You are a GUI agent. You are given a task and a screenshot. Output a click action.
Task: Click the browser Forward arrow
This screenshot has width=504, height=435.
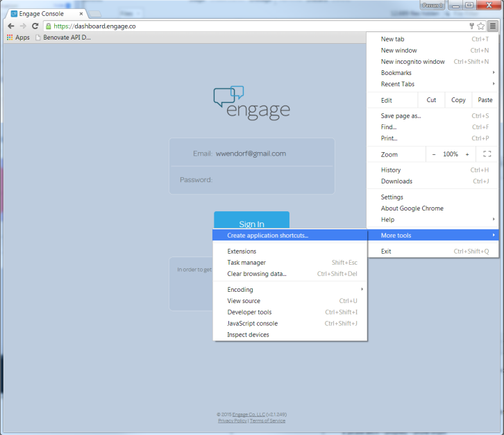click(x=23, y=26)
